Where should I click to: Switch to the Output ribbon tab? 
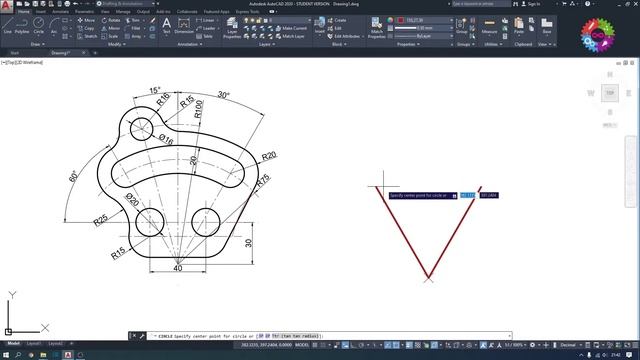pos(143,12)
